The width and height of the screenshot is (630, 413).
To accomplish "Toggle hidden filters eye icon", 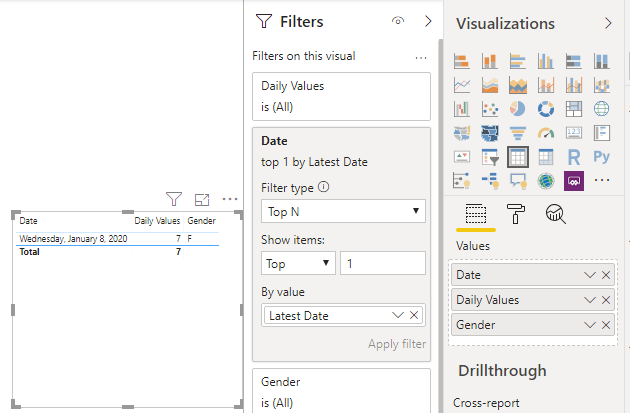I will (398, 20).
